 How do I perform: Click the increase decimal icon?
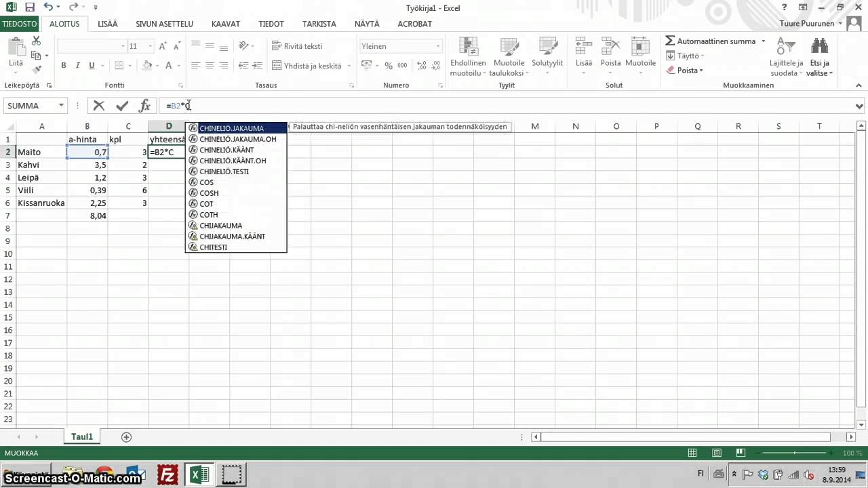(x=421, y=66)
